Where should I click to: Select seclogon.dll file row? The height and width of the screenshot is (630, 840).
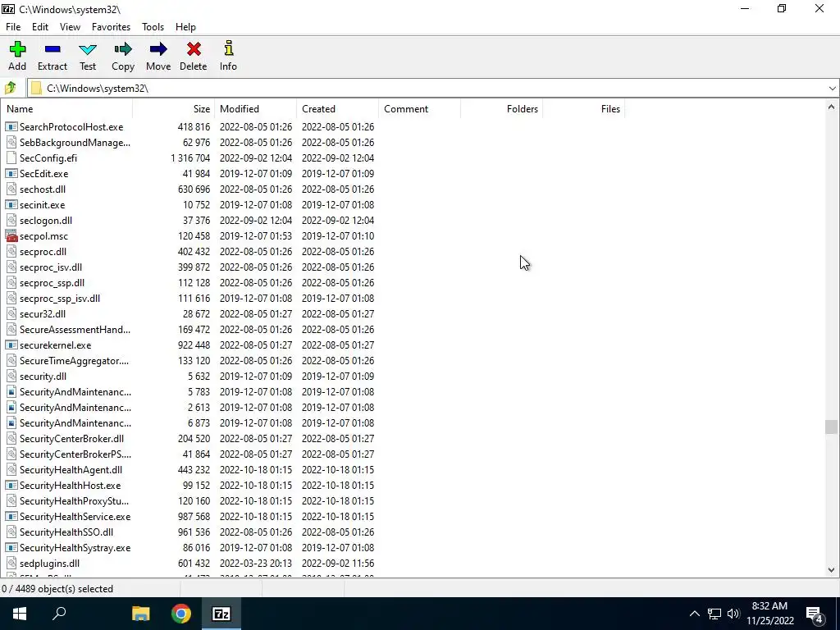click(x=313, y=220)
